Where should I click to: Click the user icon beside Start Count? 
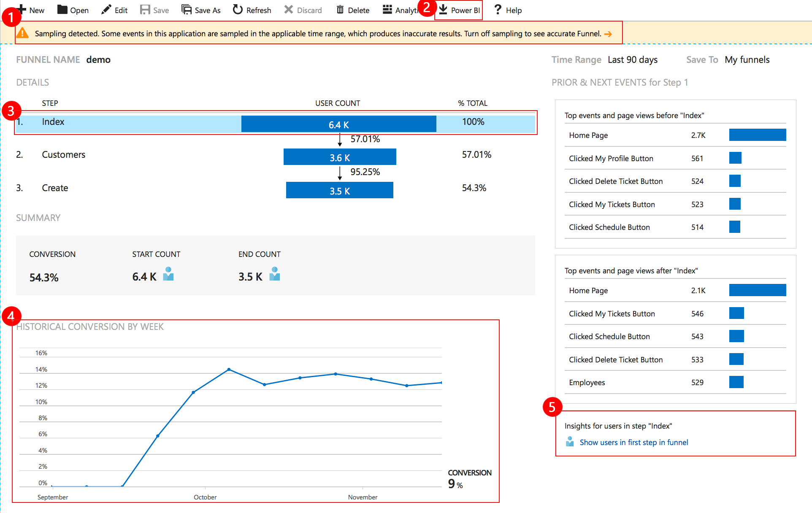click(168, 274)
